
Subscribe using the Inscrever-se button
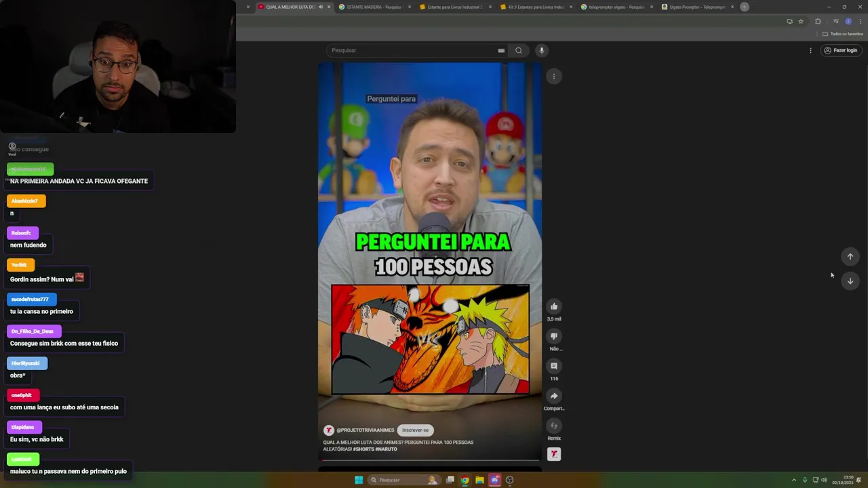point(415,430)
